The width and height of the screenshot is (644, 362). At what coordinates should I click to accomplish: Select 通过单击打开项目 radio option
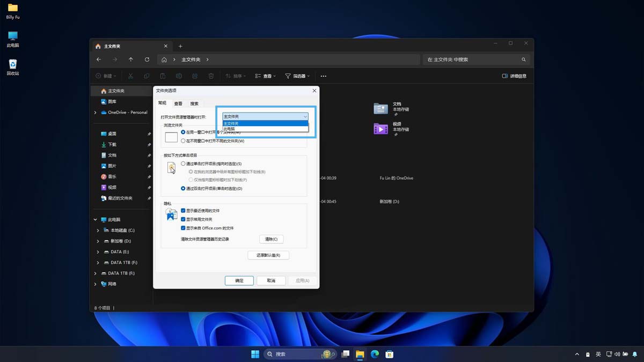[x=182, y=163]
